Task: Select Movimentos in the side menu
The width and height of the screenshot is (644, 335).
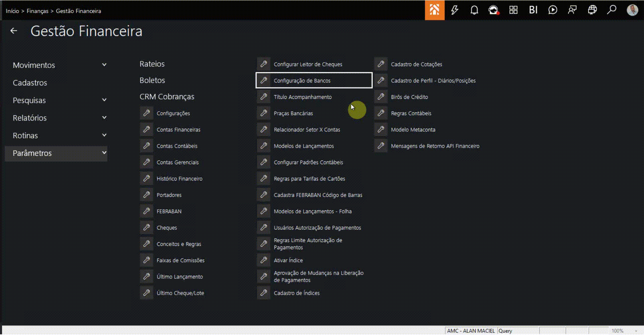Action: tap(34, 65)
